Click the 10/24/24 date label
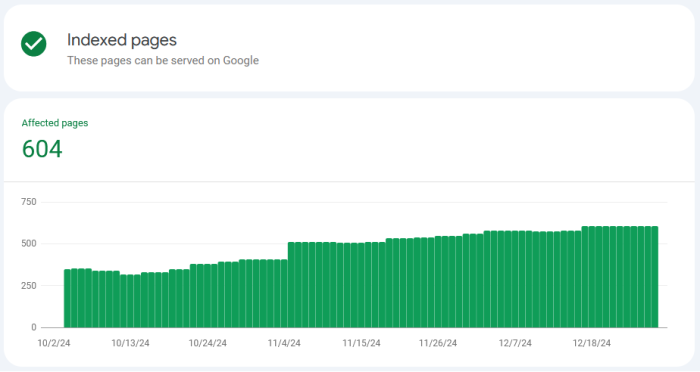700x372 pixels. coord(208,343)
